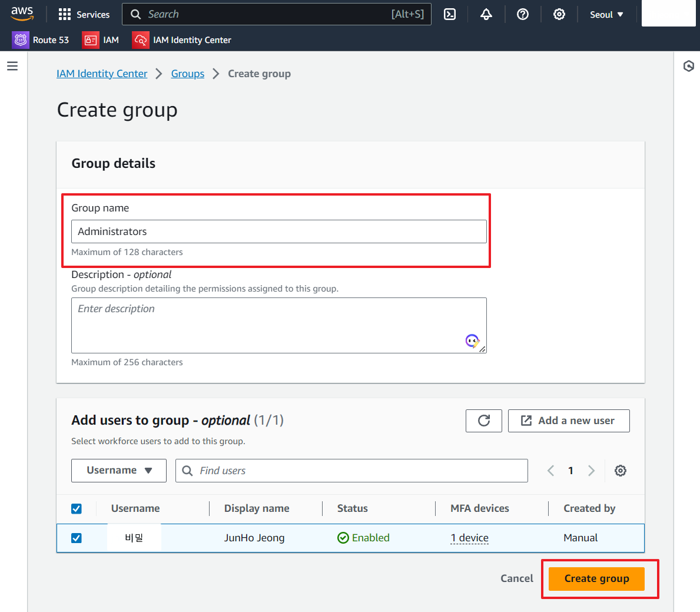
Task: Sort by Status column header
Action: pos(352,508)
